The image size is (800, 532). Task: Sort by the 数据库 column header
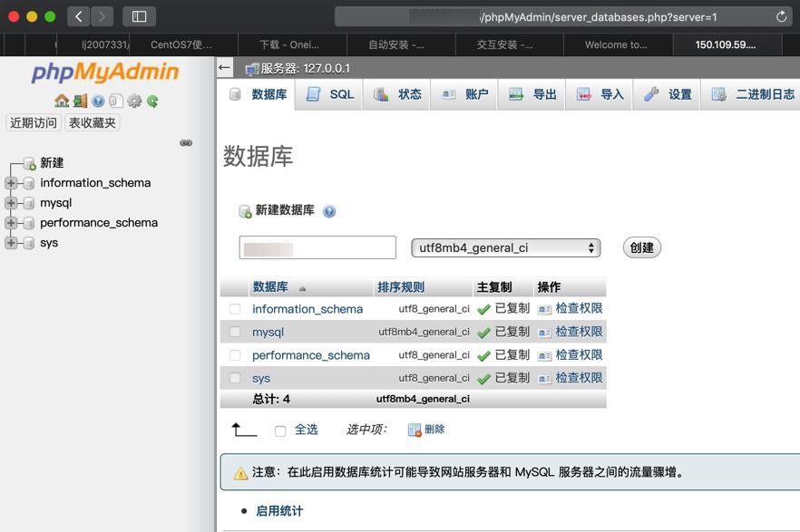tap(270, 287)
